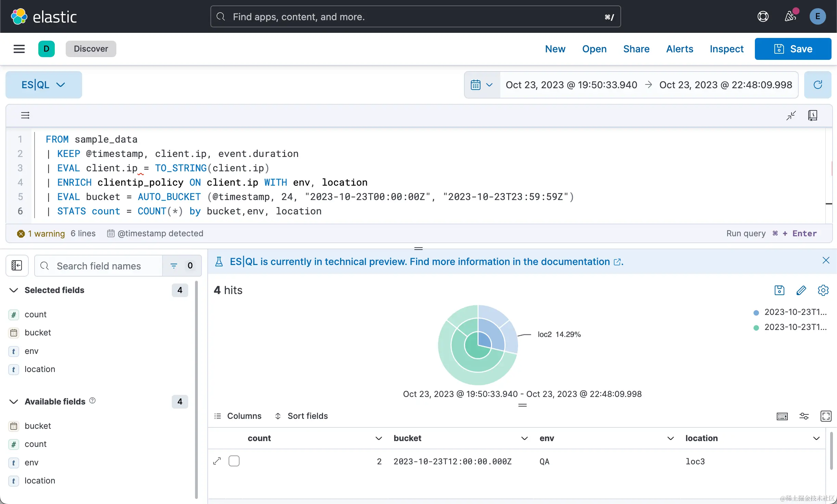Viewport: 837px width, 504px height.
Task: Open the date quick menu dropdown
Action: pyautogui.click(x=482, y=85)
